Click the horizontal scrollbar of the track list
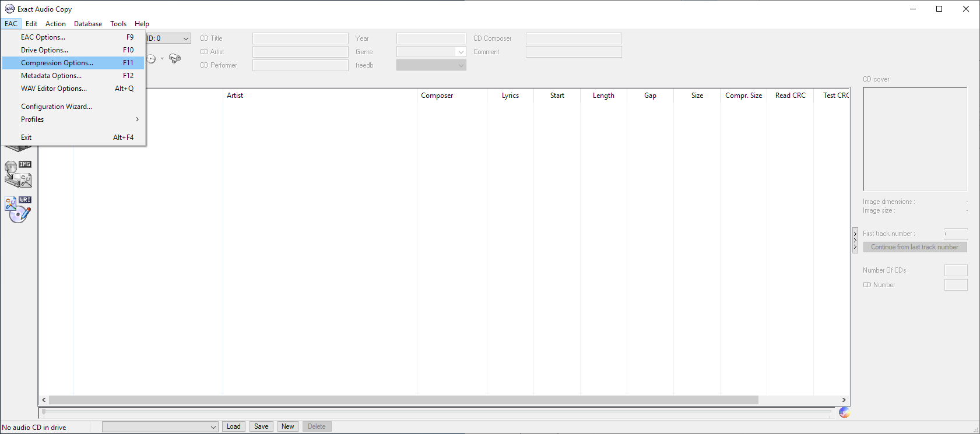The width and height of the screenshot is (980, 434). [x=403, y=400]
